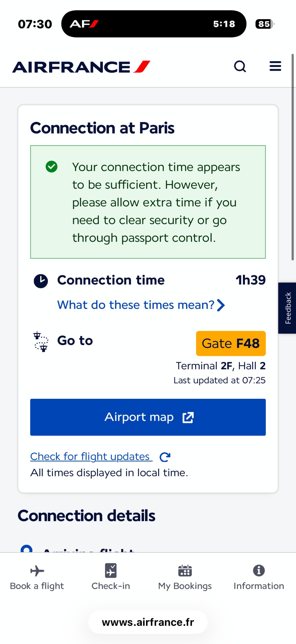
Task: Tap the gate route icon beside Go to
Action: pos(41,342)
